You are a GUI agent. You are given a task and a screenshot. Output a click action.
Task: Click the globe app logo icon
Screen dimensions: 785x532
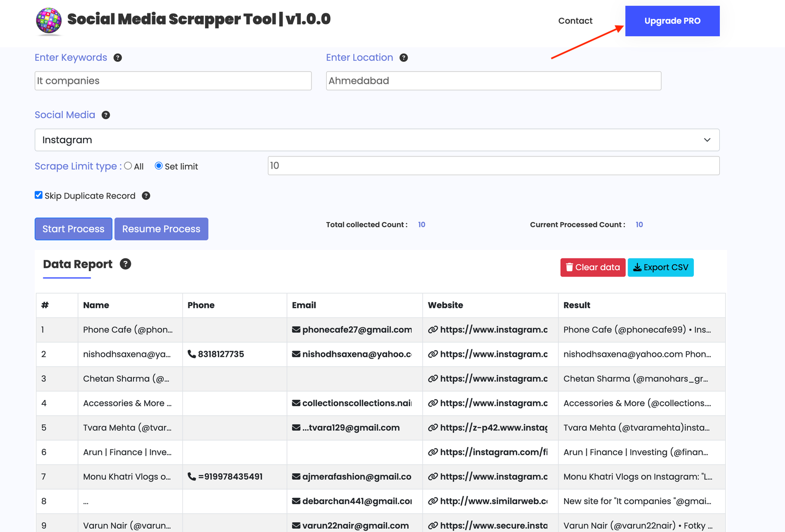pos(49,21)
